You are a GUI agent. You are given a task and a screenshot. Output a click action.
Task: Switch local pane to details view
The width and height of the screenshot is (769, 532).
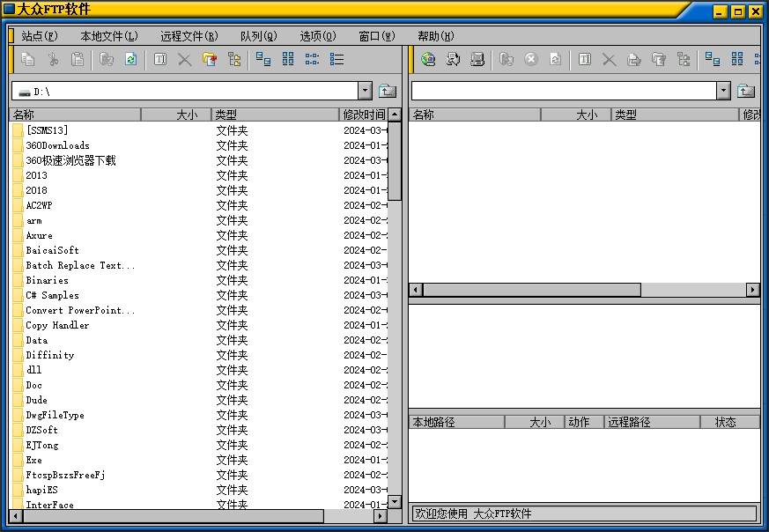pos(336,60)
